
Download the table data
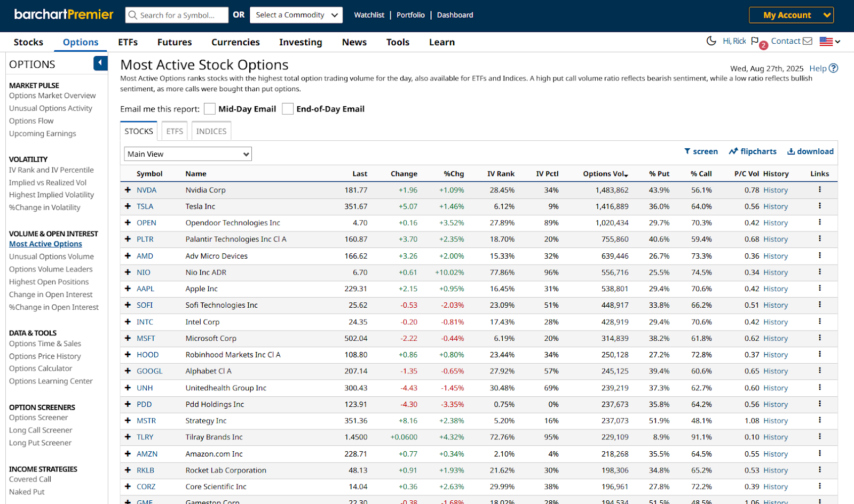810,151
